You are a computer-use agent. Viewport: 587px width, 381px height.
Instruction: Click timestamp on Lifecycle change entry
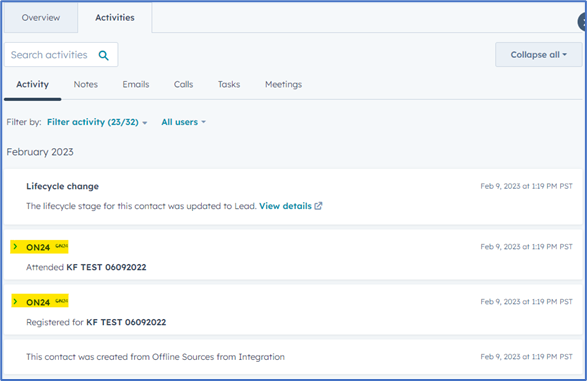[x=526, y=186]
